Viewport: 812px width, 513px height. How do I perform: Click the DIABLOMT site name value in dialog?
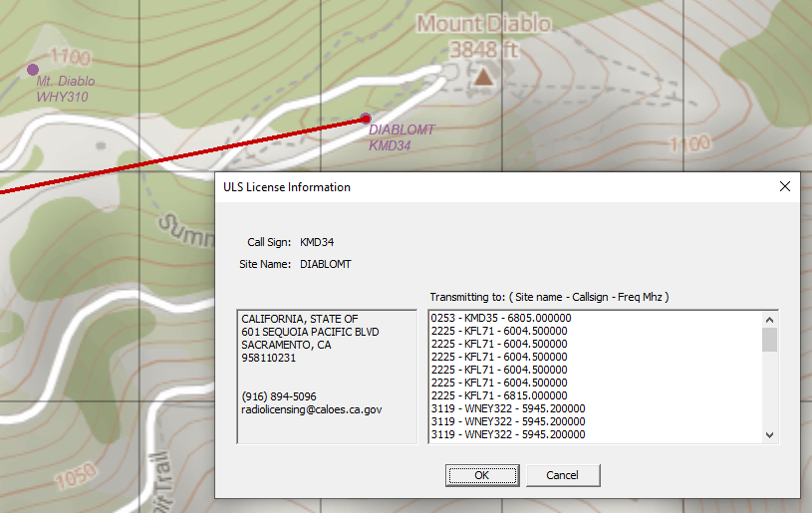tap(325, 264)
